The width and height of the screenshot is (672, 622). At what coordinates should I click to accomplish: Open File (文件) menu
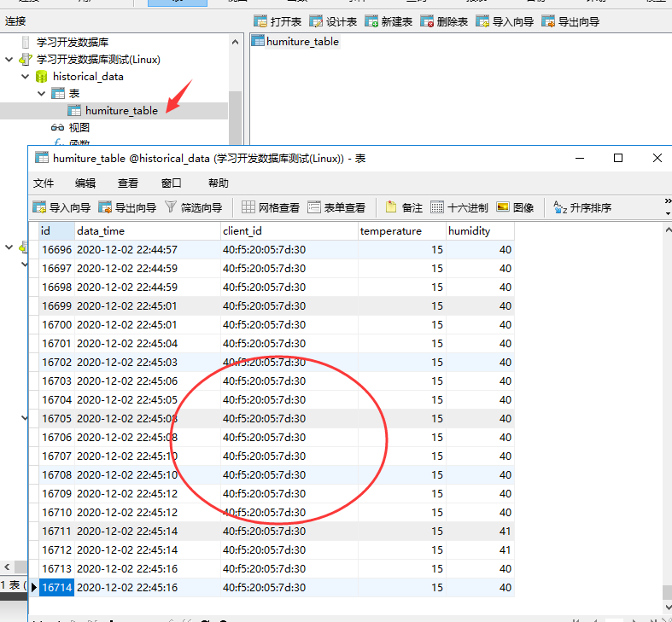44,183
